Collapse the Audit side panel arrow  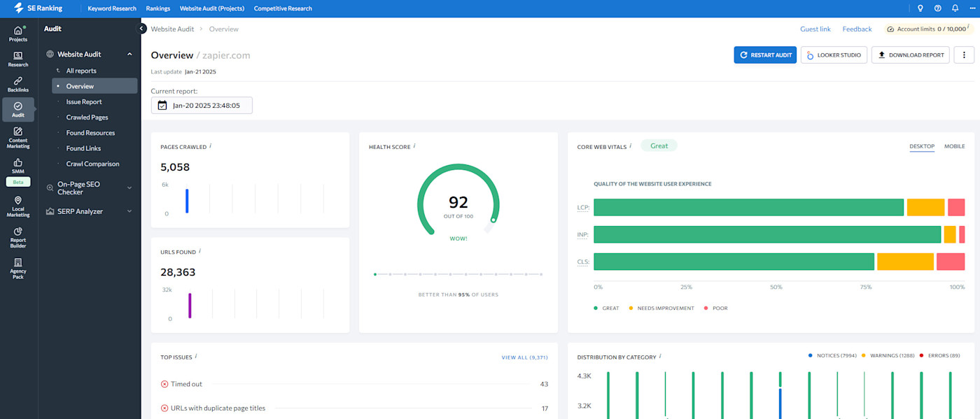[142, 29]
